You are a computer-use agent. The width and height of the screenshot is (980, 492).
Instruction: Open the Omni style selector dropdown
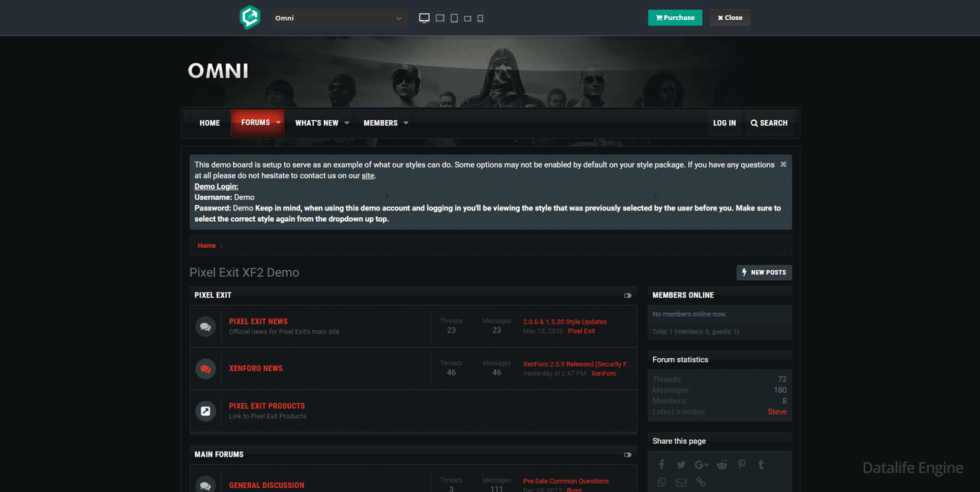(339, 18)
